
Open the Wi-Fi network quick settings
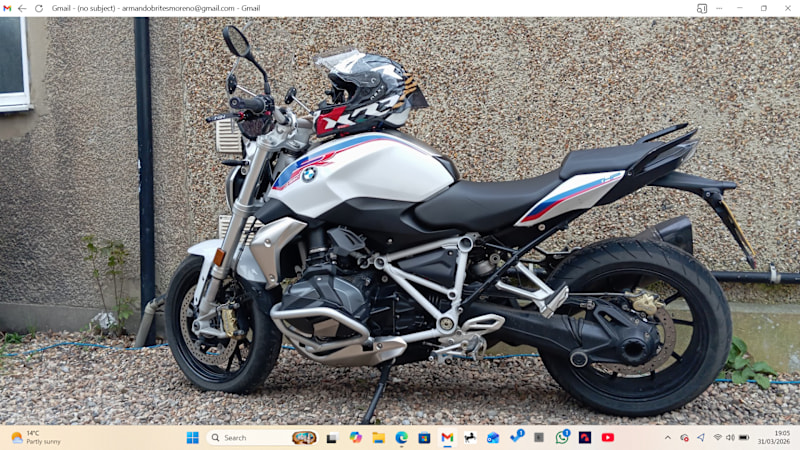point(717,437)
